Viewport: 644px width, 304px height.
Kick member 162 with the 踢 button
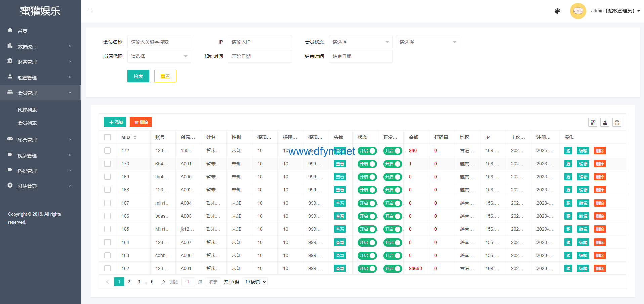click(568, 269)
